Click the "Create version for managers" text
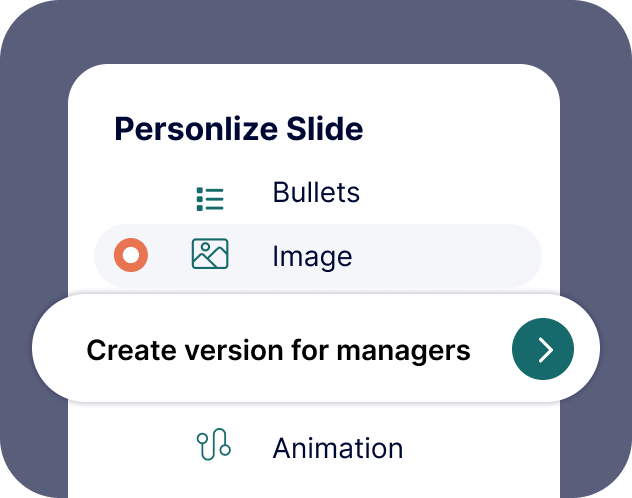The width and height of the screenshot is (632, 498). 278,350
